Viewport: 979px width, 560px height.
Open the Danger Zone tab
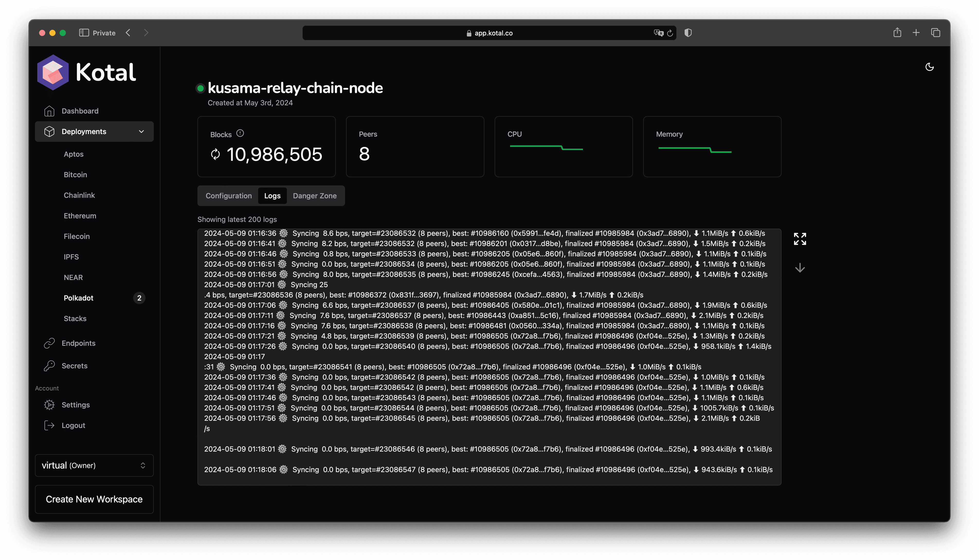click(314, 196)
